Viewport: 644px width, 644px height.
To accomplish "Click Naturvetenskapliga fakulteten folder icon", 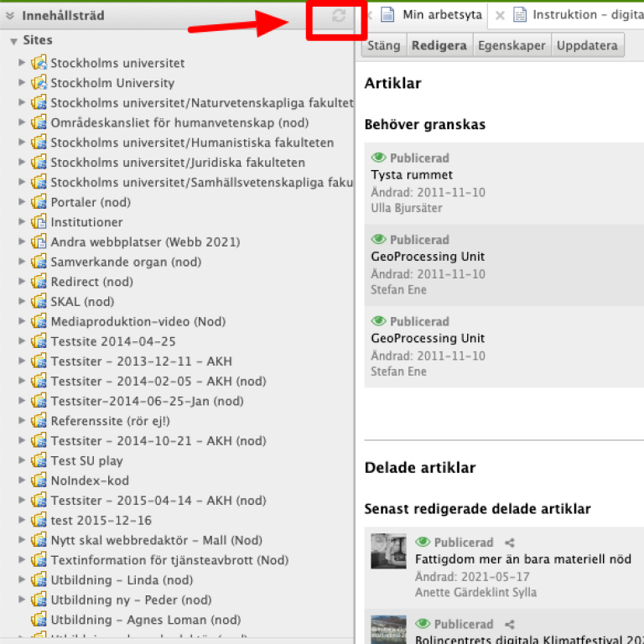I will 39,102.
